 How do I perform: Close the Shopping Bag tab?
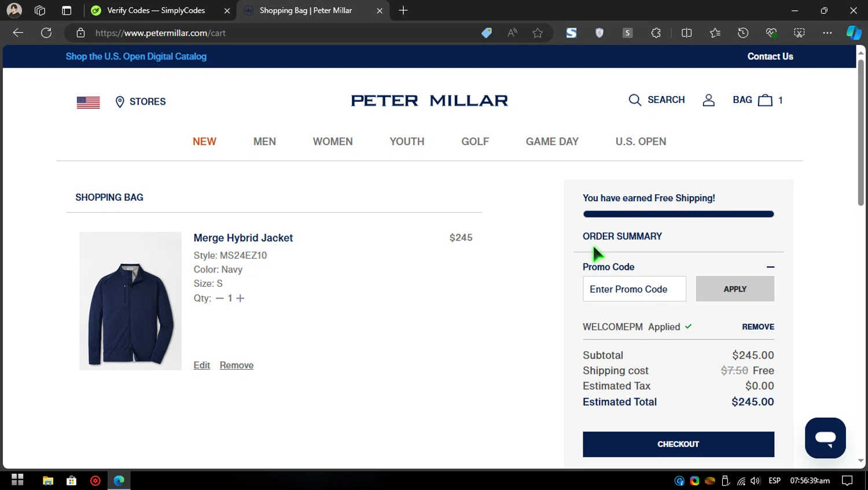tap(380, 10)
